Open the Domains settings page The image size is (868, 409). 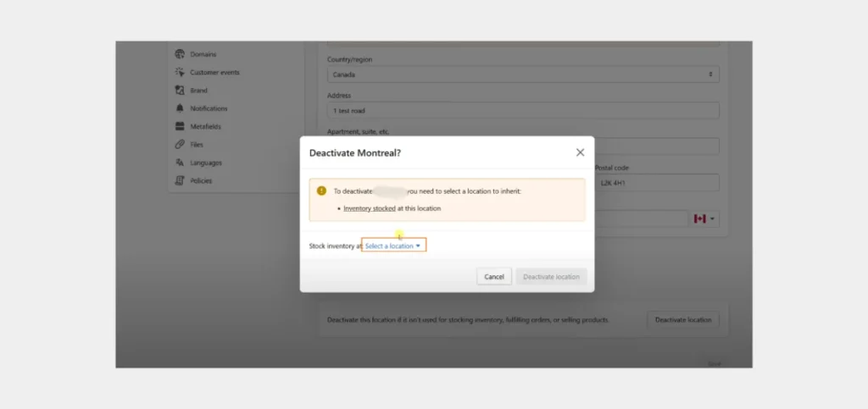[203, 54]
